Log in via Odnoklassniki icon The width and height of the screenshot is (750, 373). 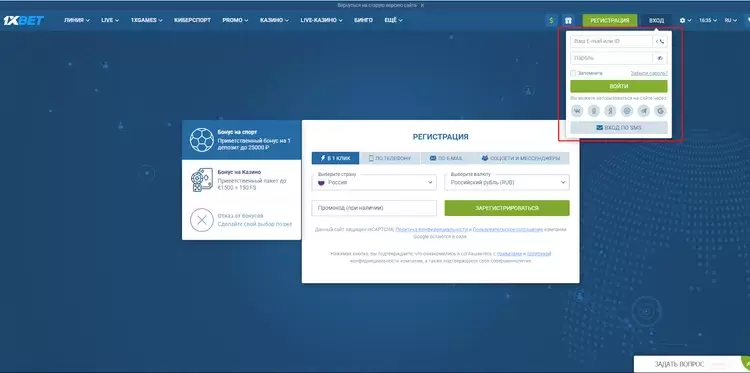(594, 111)
